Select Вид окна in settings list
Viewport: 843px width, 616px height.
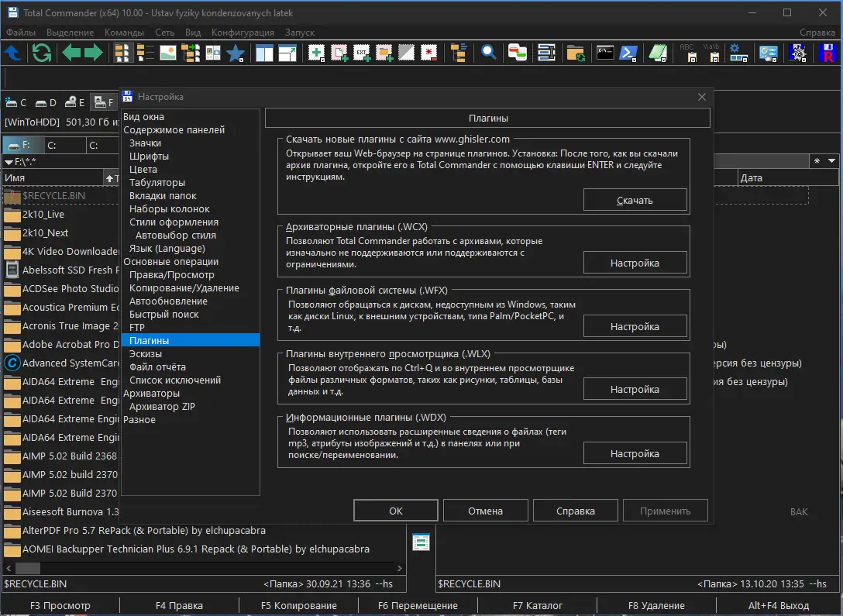click(x=143, y=117)
